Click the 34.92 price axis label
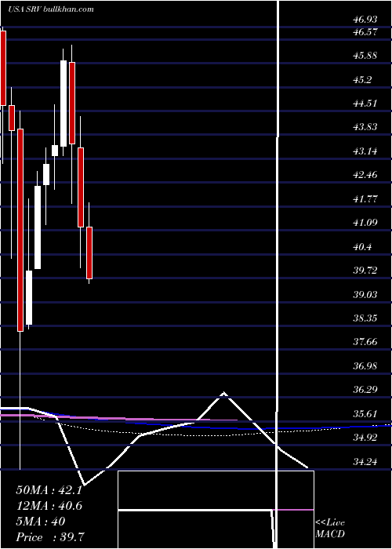This screenshot has width=392, height=549. point(365,437)
